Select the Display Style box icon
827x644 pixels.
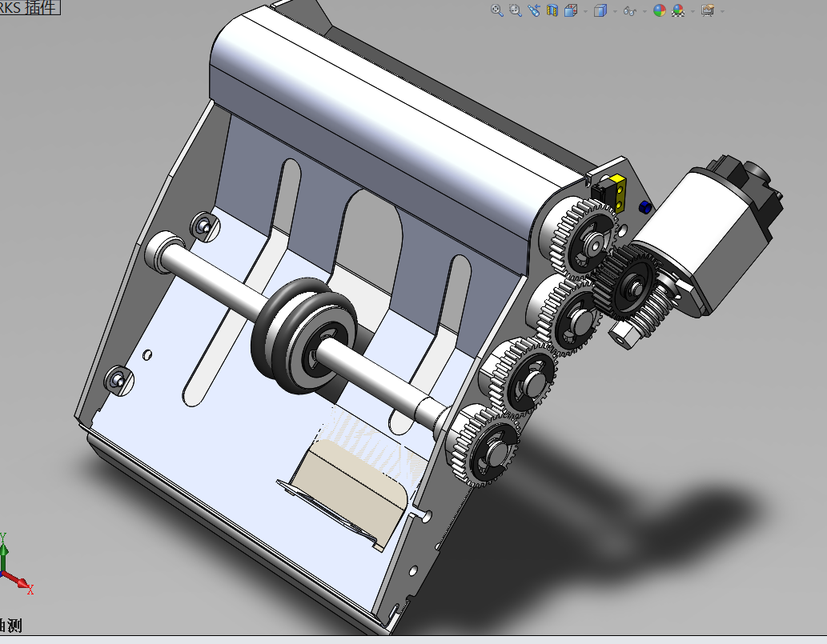click(x=600, y=10)
